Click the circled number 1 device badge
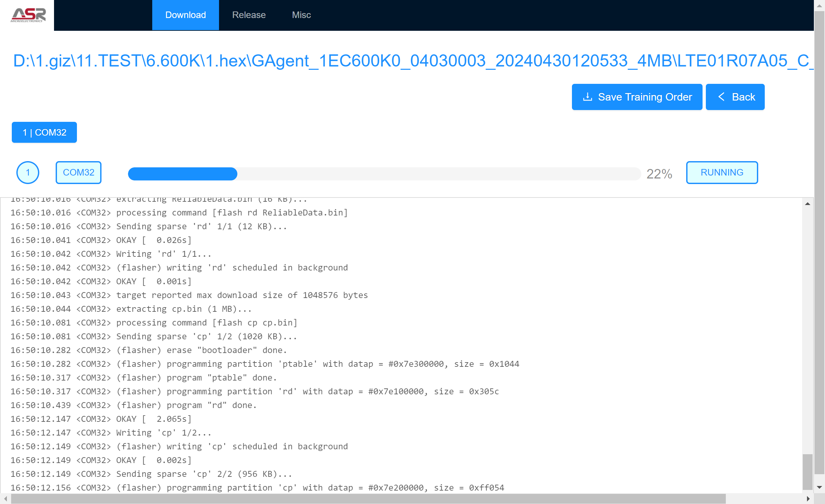Image resolution: width=825 pixels, height=504 pixels. point(28,173)
